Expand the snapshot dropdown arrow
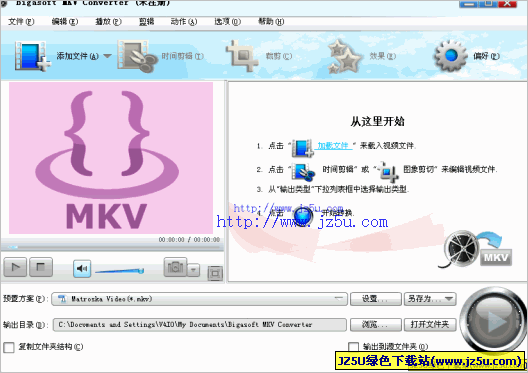The height and width of the screenshot is (373, 528). tap(193, 270)
